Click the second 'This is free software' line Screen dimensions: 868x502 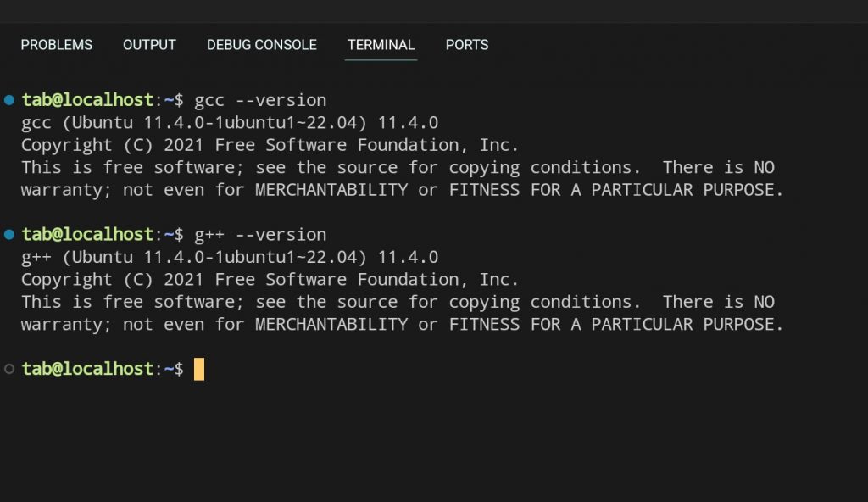398,302
